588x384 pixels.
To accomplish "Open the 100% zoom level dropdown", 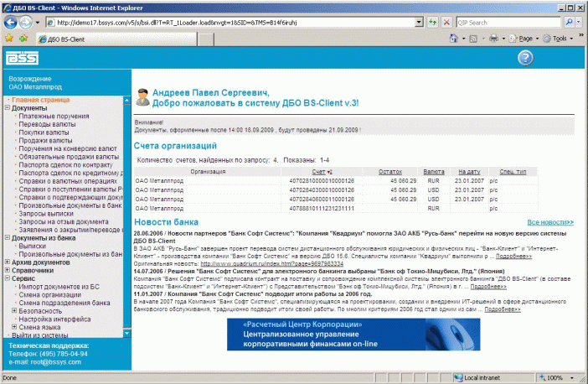I will pos(571,377).
